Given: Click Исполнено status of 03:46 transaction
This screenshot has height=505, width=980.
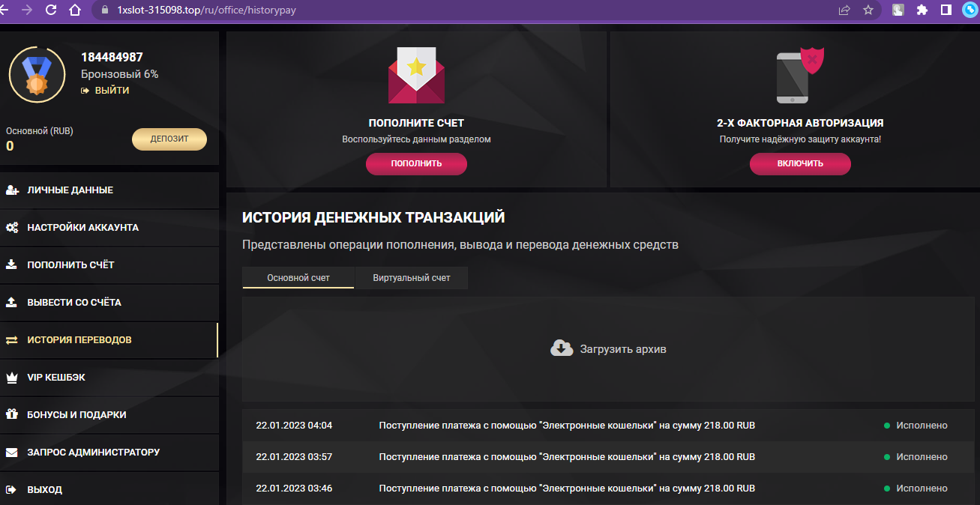Looking at the screenshot, I should (922, 489).
